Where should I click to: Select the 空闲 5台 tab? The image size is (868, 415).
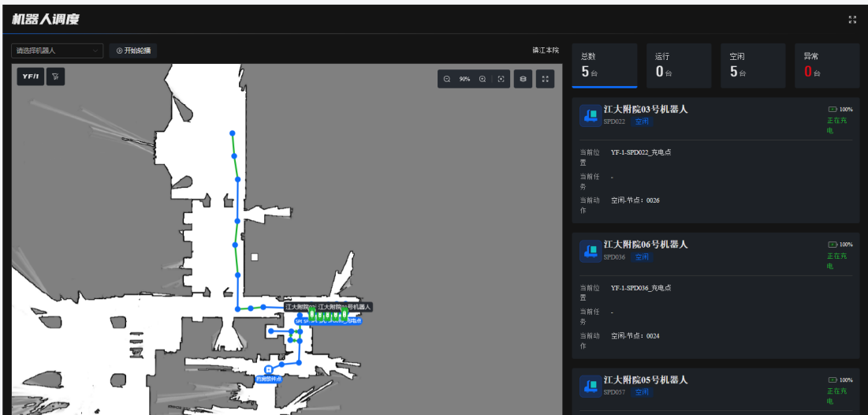[753, 65]
